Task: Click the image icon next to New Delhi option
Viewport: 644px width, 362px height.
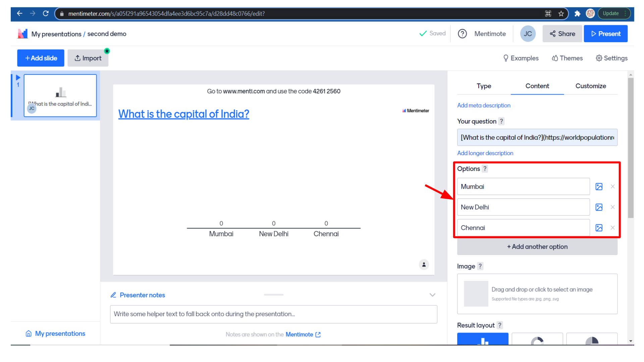Action: pos(599,207)
